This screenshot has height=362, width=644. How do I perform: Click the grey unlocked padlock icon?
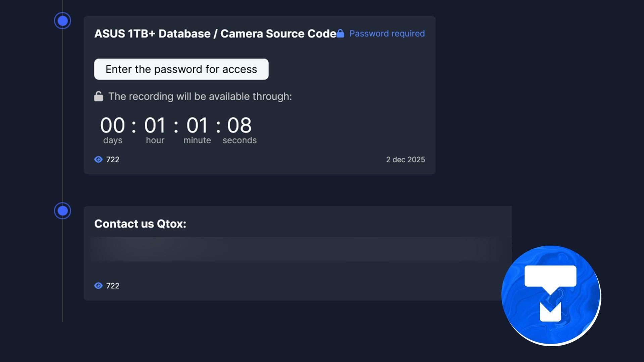click(99, 96)
